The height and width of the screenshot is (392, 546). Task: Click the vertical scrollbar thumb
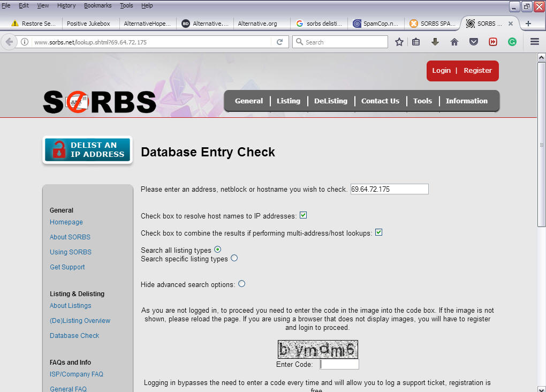click(x=542, y=145)
